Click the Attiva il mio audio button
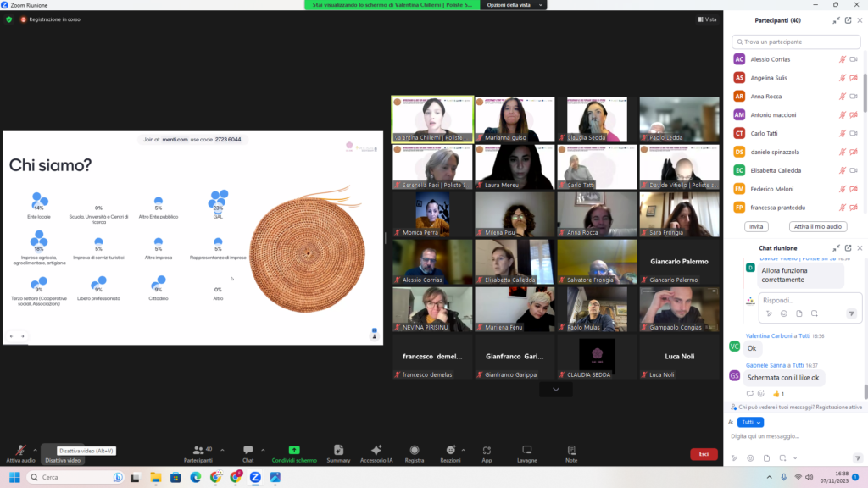Screen dimensions: 868x488 click(x=818, y=226)
